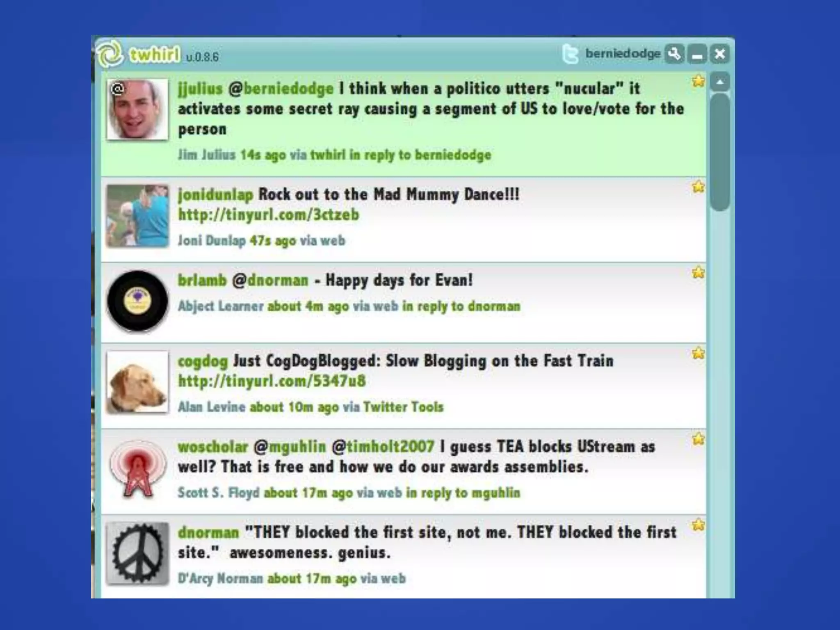Screen dimensions: 840x630
Task: Favorite the cogdog tweet star
Action: 698,353
